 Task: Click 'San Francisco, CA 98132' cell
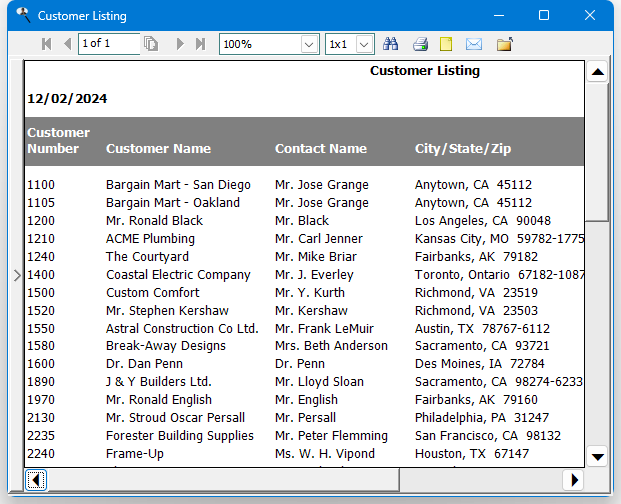(488, 436)
